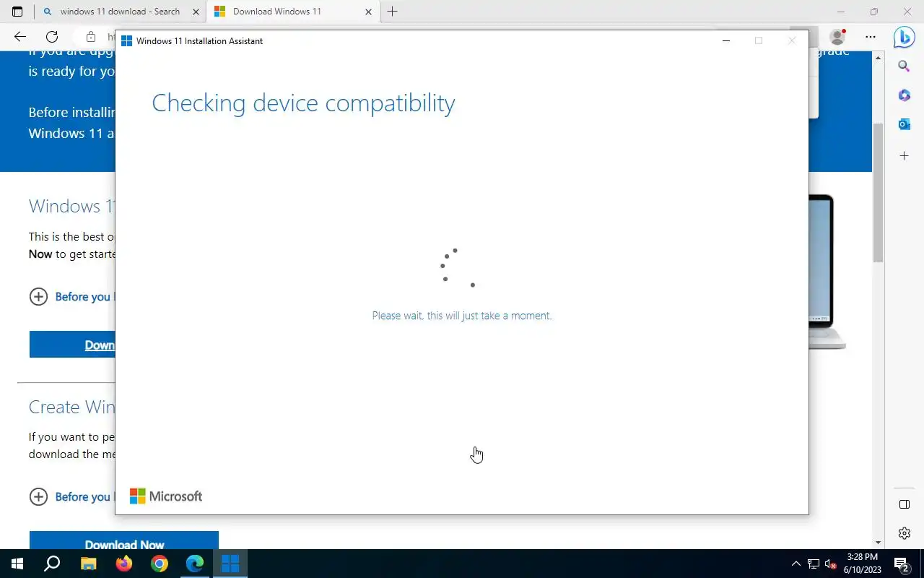The height and width of the screenshot is (578, 924).
Task: Go back in Edge browser
Action: (x=19, y=37)
